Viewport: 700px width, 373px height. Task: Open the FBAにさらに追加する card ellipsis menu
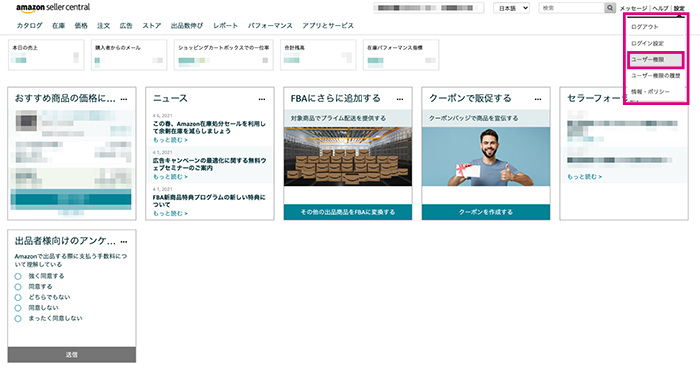400,99
